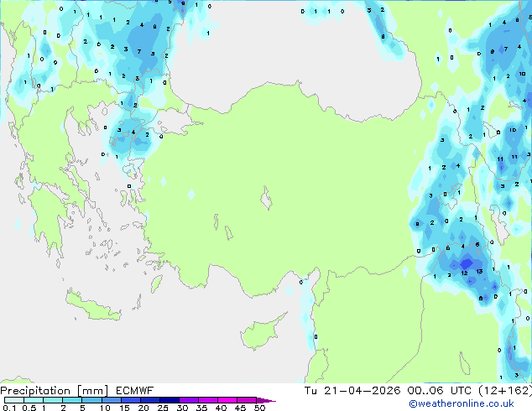Pick the 25–30 mm dark navy legend swatch

(170, 400)
